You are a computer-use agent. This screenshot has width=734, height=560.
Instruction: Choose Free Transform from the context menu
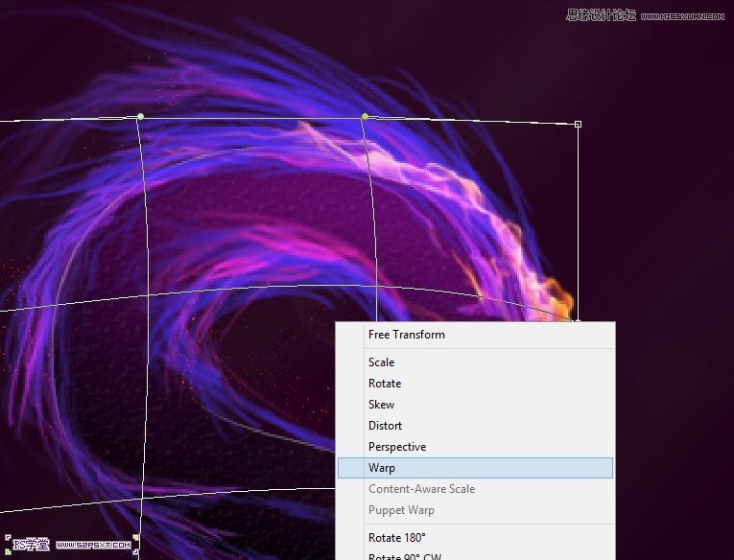click(x=475, y=335)
